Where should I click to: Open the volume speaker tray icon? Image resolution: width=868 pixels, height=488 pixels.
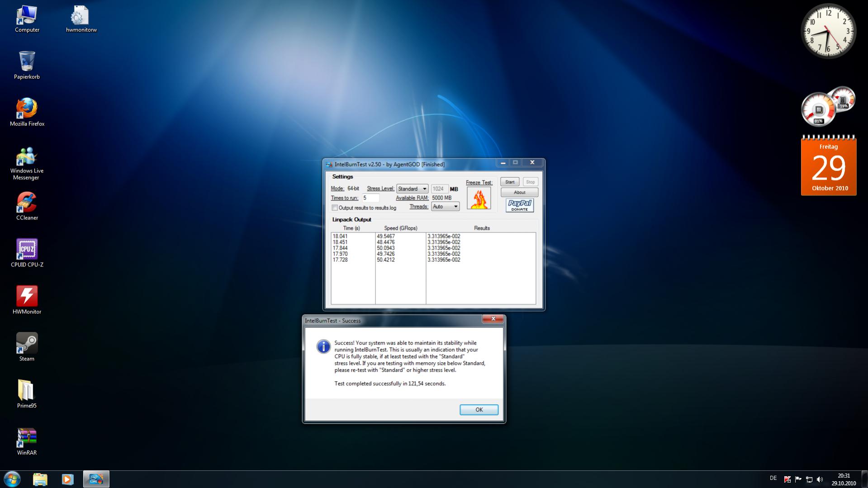(820, 479)
